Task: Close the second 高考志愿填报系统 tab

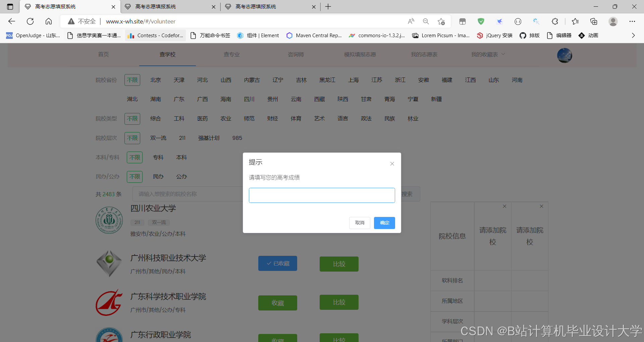Action: click(x=214, y=7)
